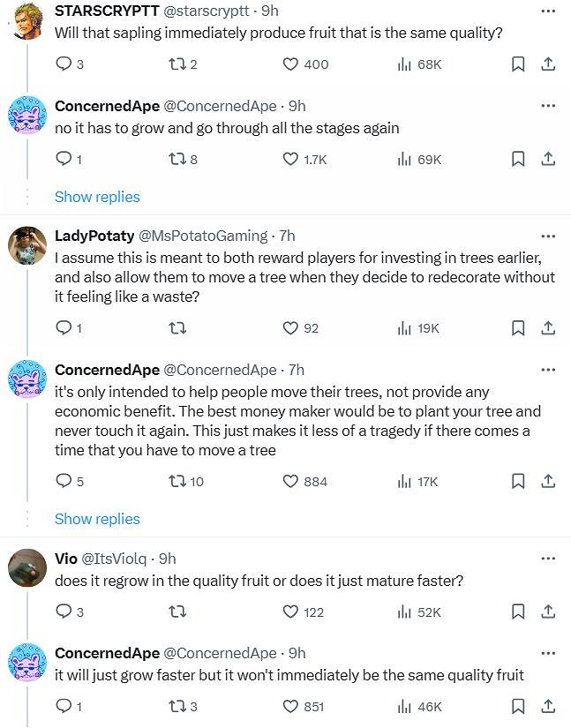The height and width of the screenshot is (728, 571).
Task: Reply to STARSCRYPTT's sapling question tweet
Action: pyautogui.click(x=64, y=64)
